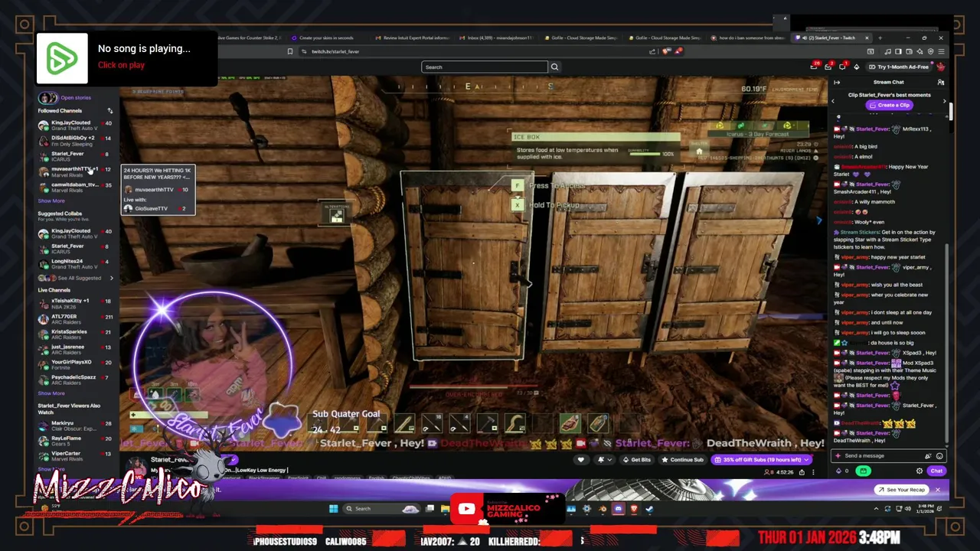Toggle the browser sidebar panel icon

click(x=898, y=51)
